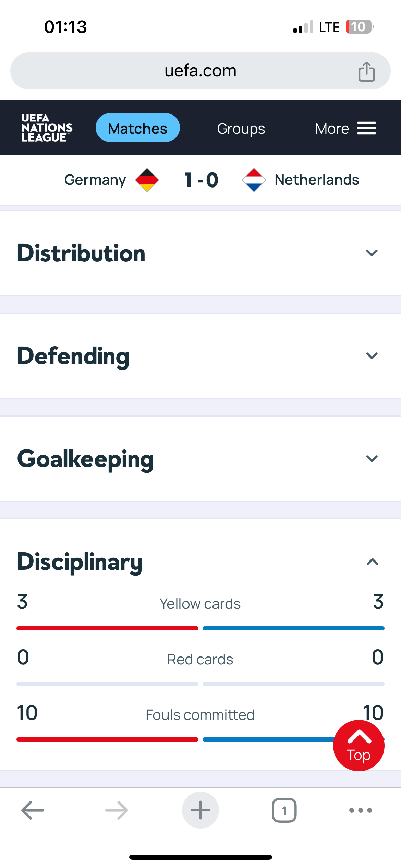Expand the Defending section
This screenshot has height=868, width=401.
tap(372, 356)
